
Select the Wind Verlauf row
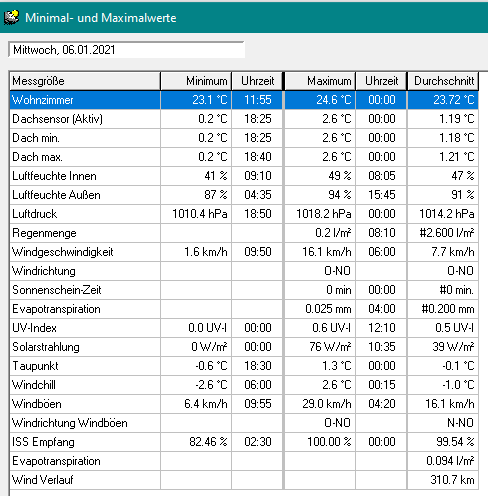244,480
